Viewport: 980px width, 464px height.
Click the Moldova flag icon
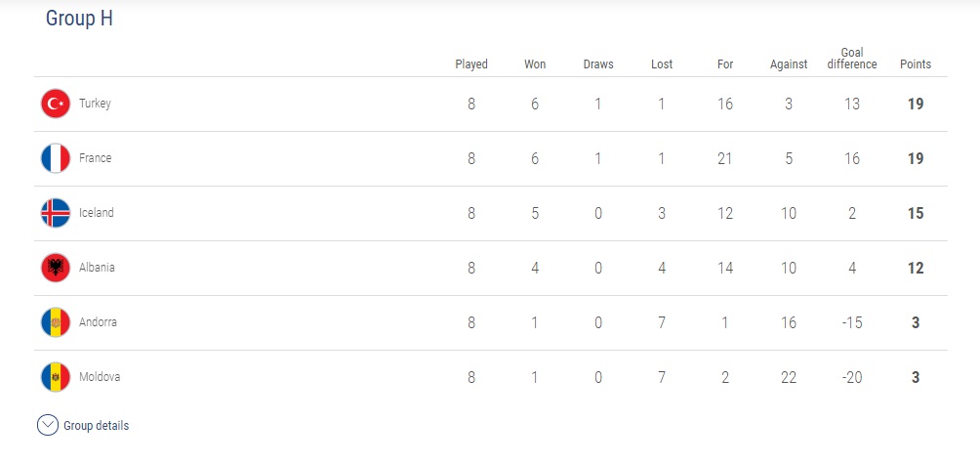pos(56,377)
